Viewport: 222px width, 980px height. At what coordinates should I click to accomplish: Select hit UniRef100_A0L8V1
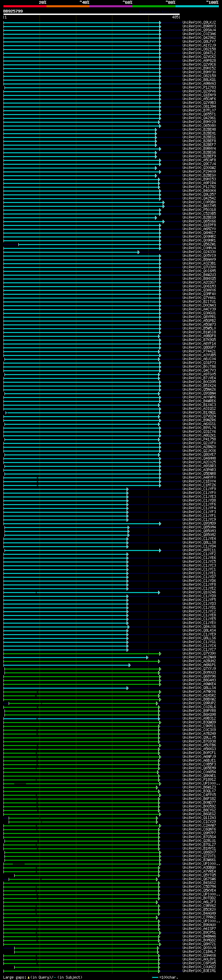coord(199,959)
